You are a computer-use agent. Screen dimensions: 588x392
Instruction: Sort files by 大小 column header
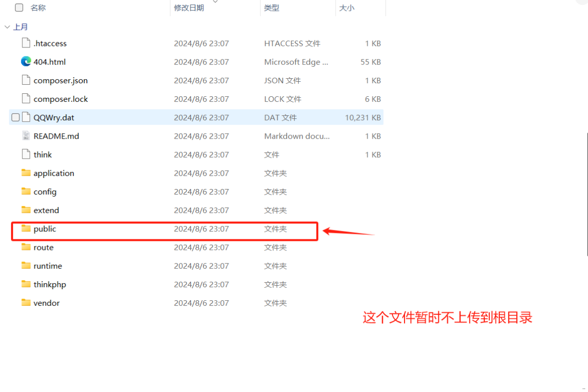point(347,8)
